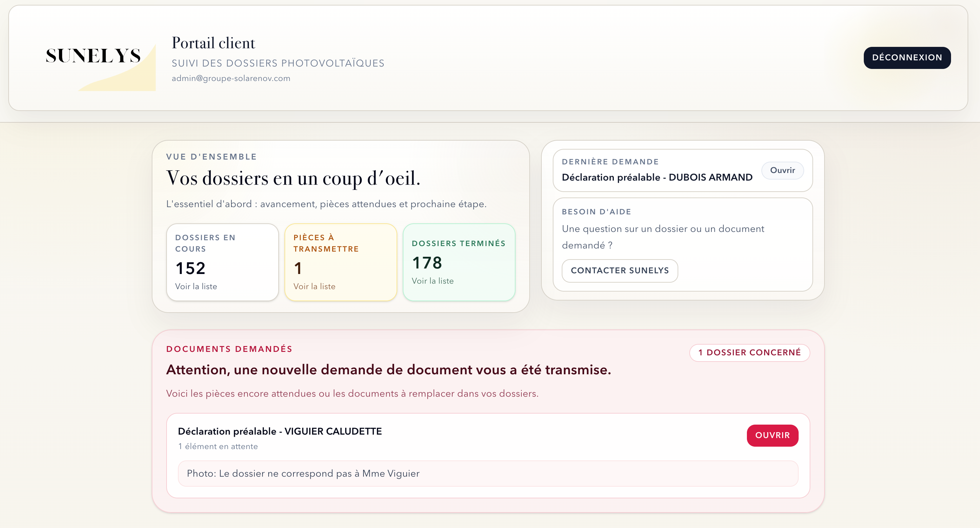Open the pièces à transmettre list
This screenshot has width=980, height=528.
click(314, 286)
